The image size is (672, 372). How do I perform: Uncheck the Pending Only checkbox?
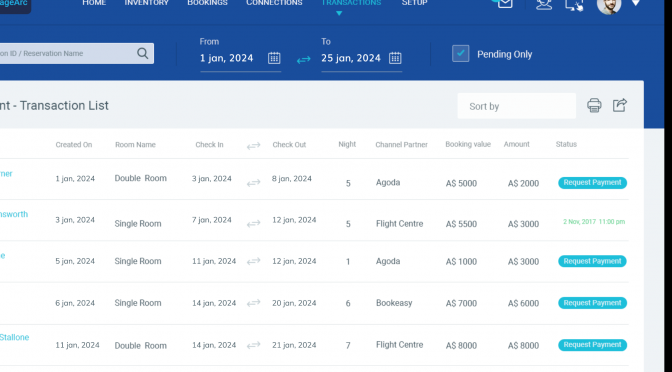[x=461, y=54]
